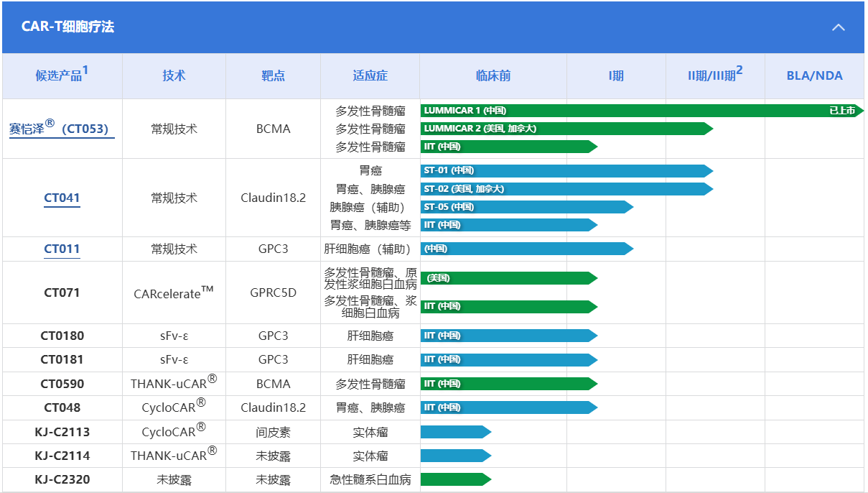Click the BLA/NDA column header
Screen dimensions: 868x493
click(x=814, y=75)
